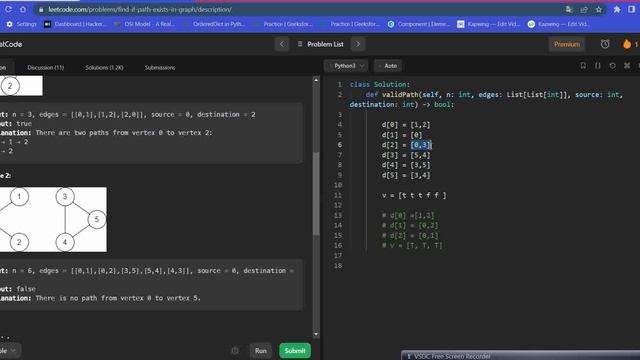Reset code to default with revert icon
The width and height of the screenshot is (640, 360).
click(612, 66)
